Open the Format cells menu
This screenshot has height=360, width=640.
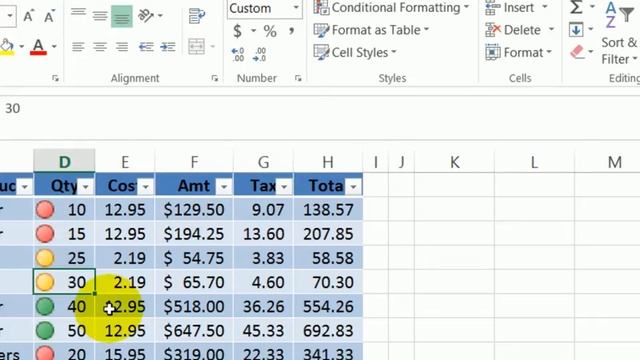coord(518,52)
